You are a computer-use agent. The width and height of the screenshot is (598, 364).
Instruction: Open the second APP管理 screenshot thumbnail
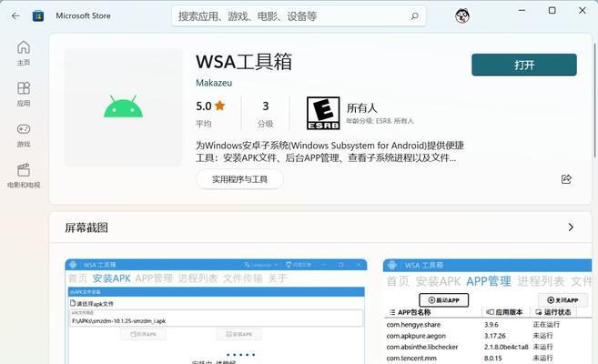(487, 311)
